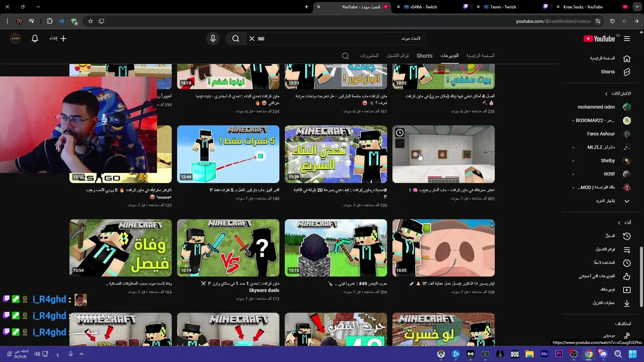Viewport: 644px width, 362px height.
Task: Switch to the channel Videos tab
Action: tap(449, 56)
